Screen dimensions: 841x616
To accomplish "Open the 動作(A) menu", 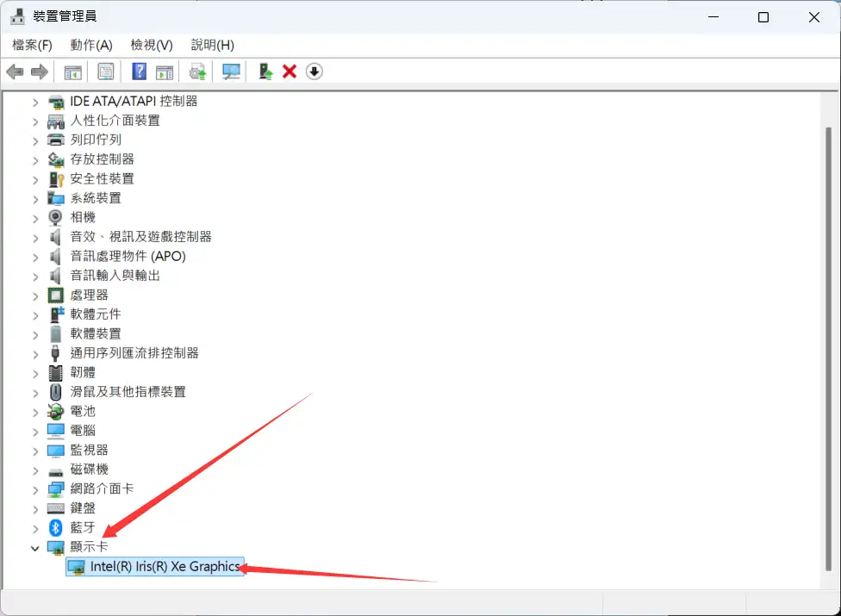I will click(x=91, y=45).
